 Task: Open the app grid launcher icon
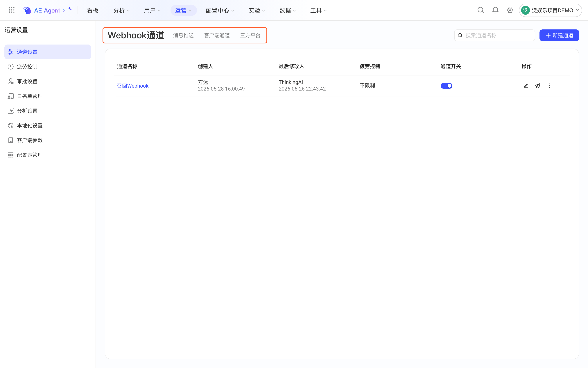(x=12, y=10)
